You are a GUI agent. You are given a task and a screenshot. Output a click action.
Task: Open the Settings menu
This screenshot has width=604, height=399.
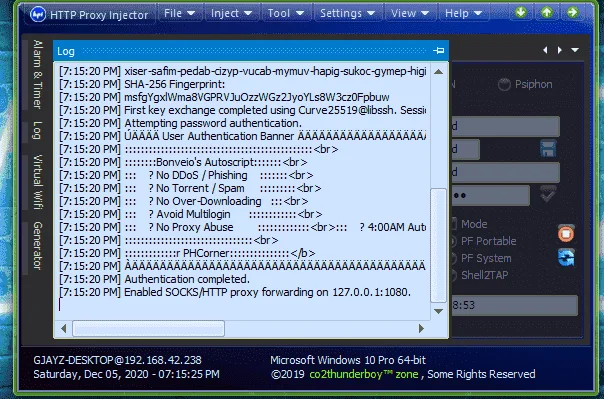coord(347,13)
